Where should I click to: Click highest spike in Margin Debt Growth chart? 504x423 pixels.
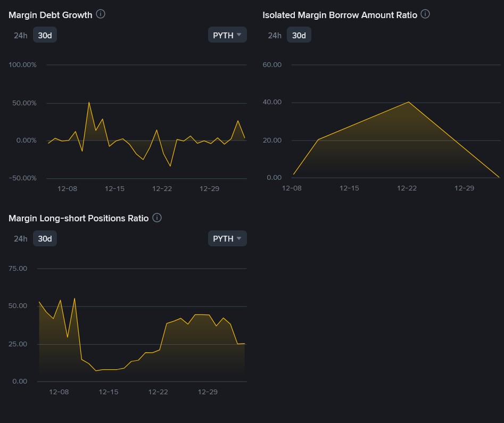tap(89, 102)
